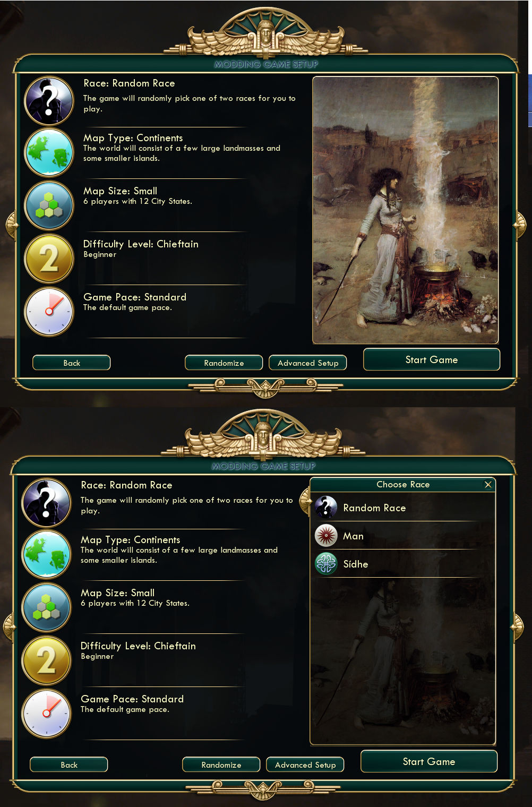Viewport: 532px width, 807px height.
Task: Open Advanced Setup in upper panel
Action: click(308, 363)
